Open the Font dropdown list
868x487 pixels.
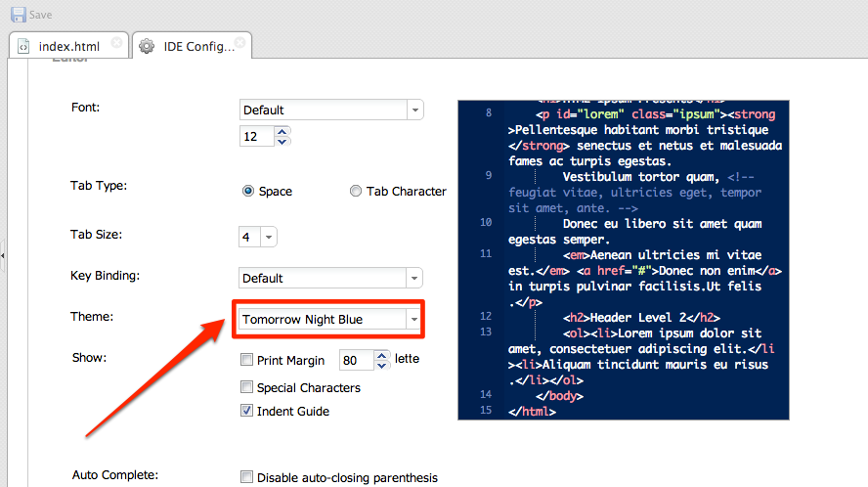tap(415, 111)
